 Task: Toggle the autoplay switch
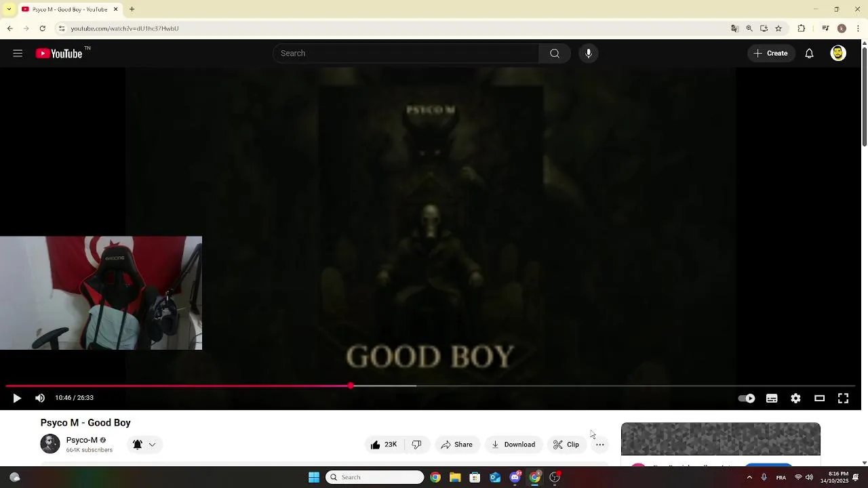coord(747,399)
